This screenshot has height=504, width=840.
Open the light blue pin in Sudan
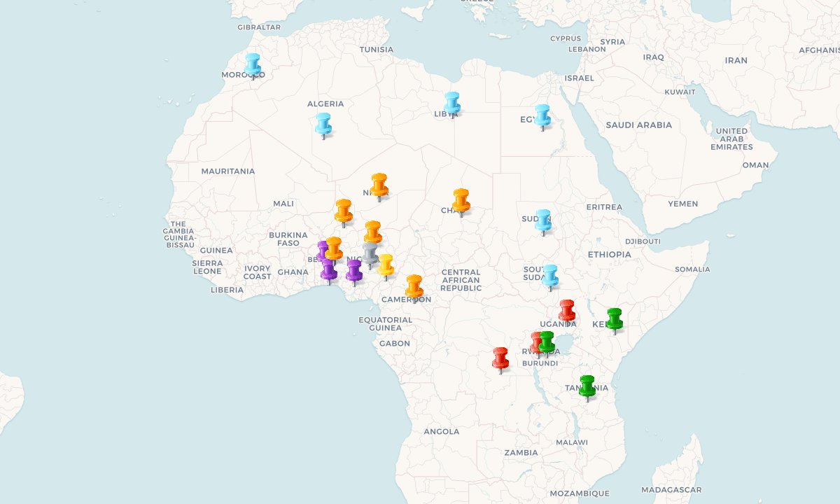tap(543, 220)
